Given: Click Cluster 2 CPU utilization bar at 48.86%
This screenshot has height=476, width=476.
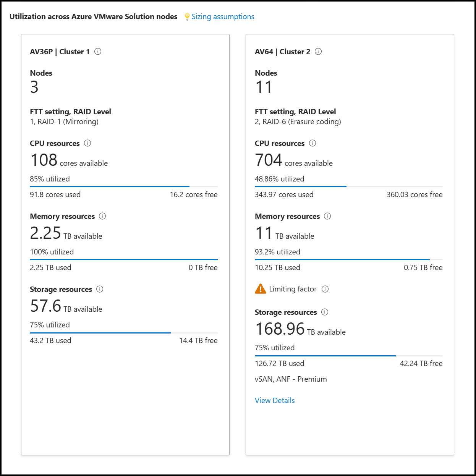Looking at the screenshot, I should [x=348, y=186].
